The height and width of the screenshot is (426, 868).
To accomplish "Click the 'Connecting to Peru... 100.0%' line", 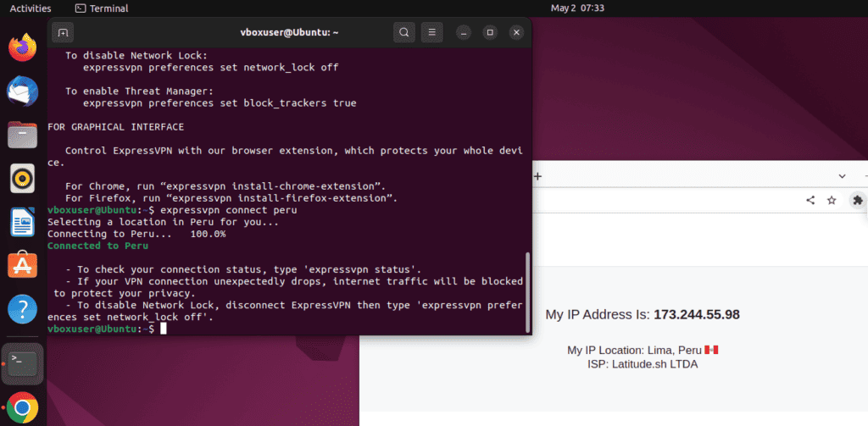I will point(136,234).
